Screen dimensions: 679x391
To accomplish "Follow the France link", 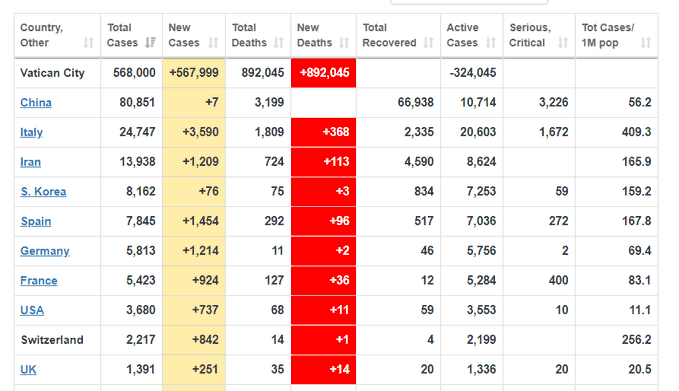I will [39, 281].
